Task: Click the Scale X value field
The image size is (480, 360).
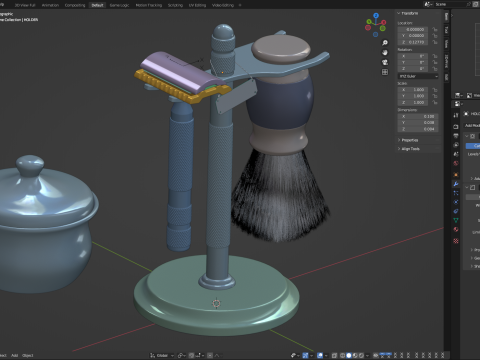Action: click(x=413, y=90)
